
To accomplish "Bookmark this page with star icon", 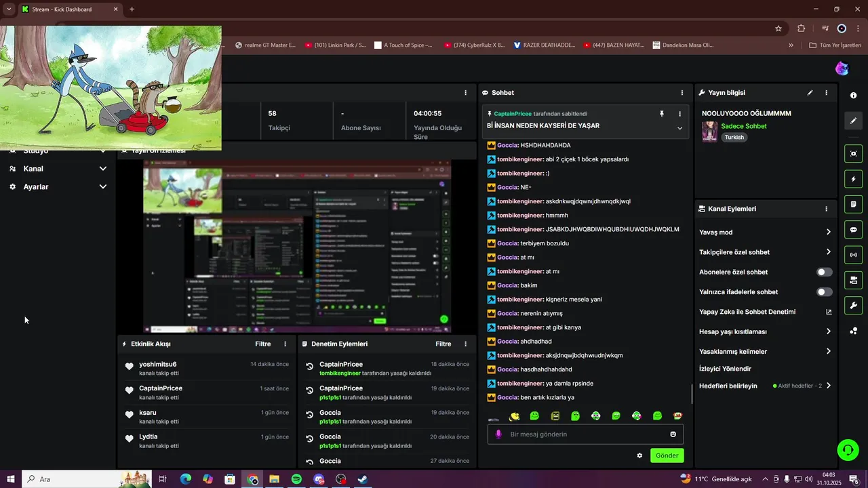I will [778, 28].
